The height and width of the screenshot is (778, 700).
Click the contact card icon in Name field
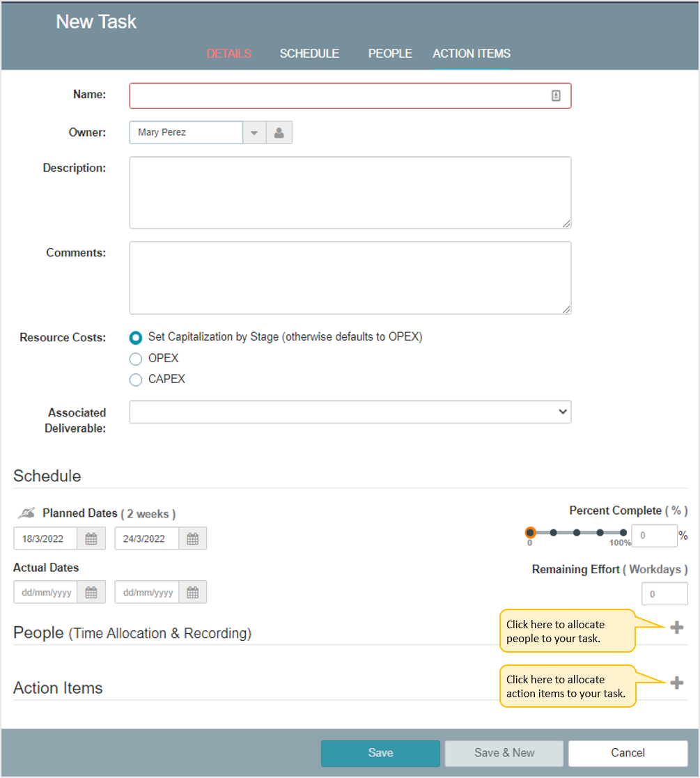[x=556, y=95]
